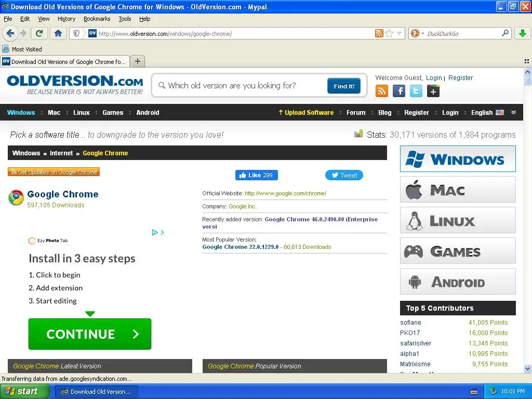Click the Google Chrome logo icon
Screen dimensions: 532x399
[x=16, y=198]
